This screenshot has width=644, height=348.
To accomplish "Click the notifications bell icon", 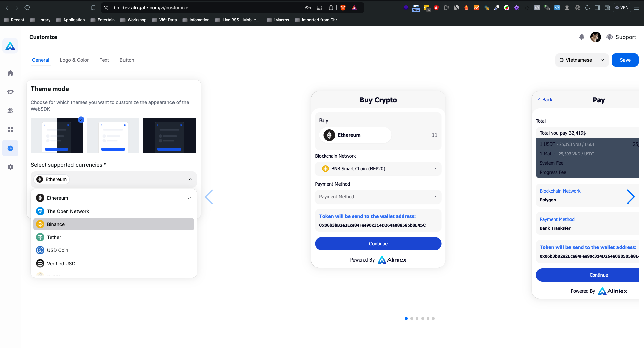I will pyautogui.click(x=581, y=37).
